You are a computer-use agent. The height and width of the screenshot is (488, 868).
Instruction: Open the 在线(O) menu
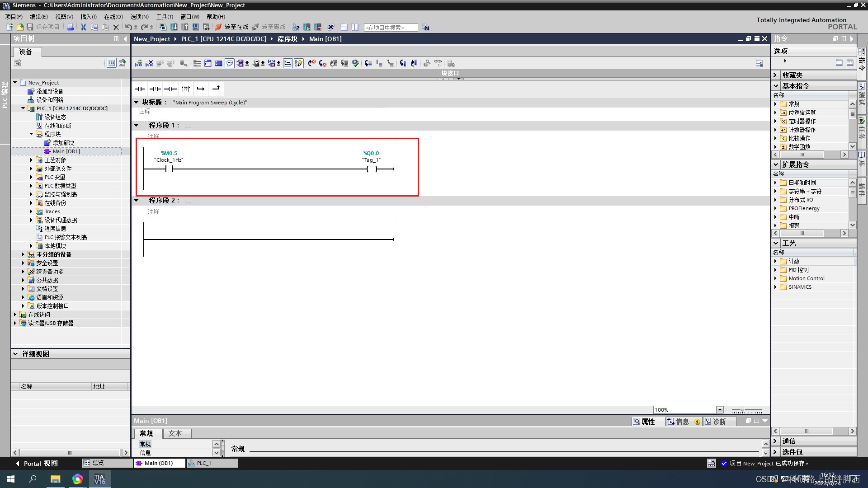113,17
